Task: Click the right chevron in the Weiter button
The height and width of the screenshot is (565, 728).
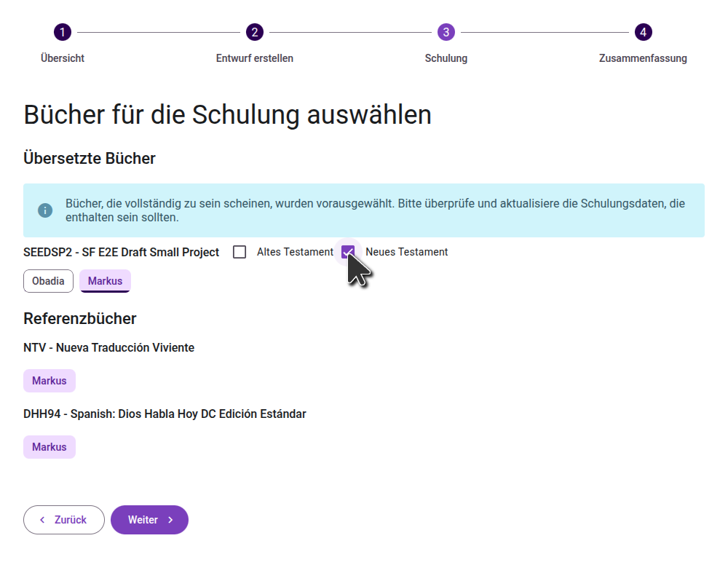Action: click(170, 520)
